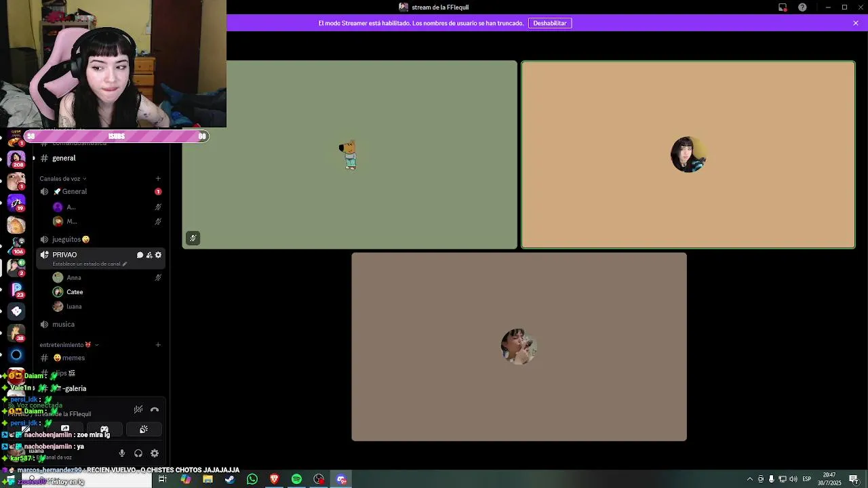Open the Help question mark icon

click(803, 7)
